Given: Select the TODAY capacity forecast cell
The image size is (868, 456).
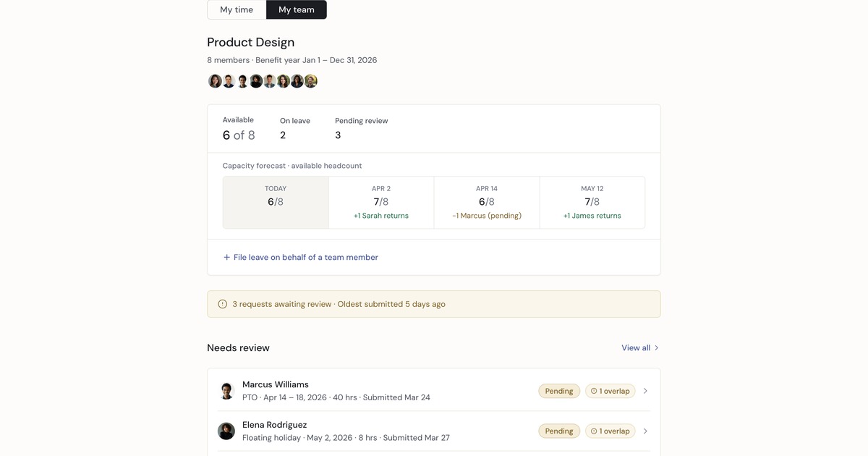Looking at the screenshot, I should (276, 202).
